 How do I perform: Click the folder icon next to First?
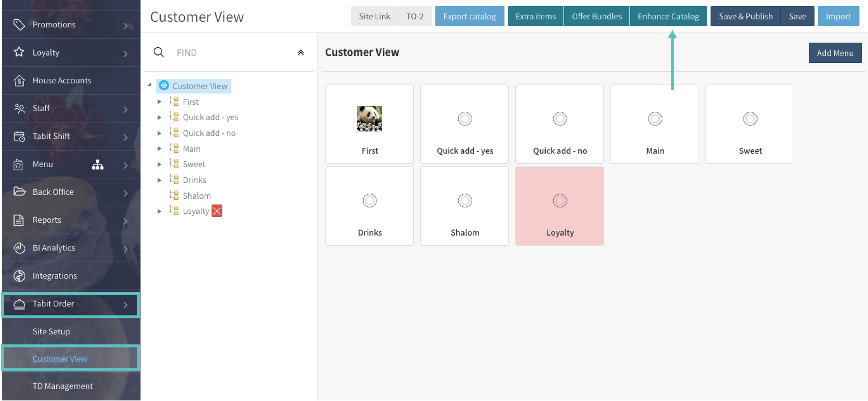(174, 101)
